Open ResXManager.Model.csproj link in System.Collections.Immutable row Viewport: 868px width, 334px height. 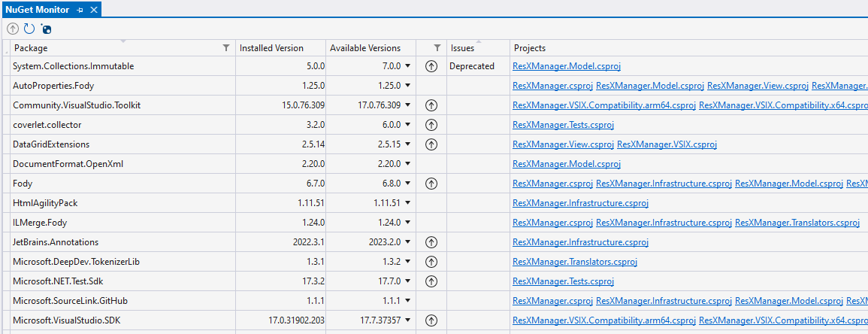567,66
